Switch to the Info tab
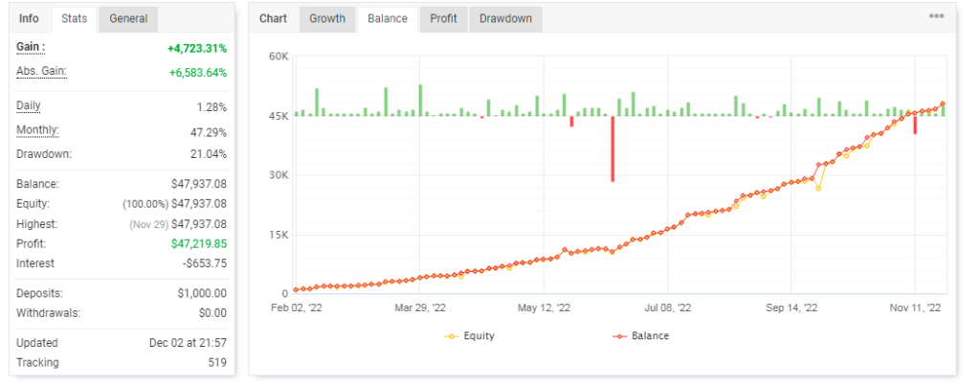This screenshot has height=387, width=980. [x=29, y=19]
